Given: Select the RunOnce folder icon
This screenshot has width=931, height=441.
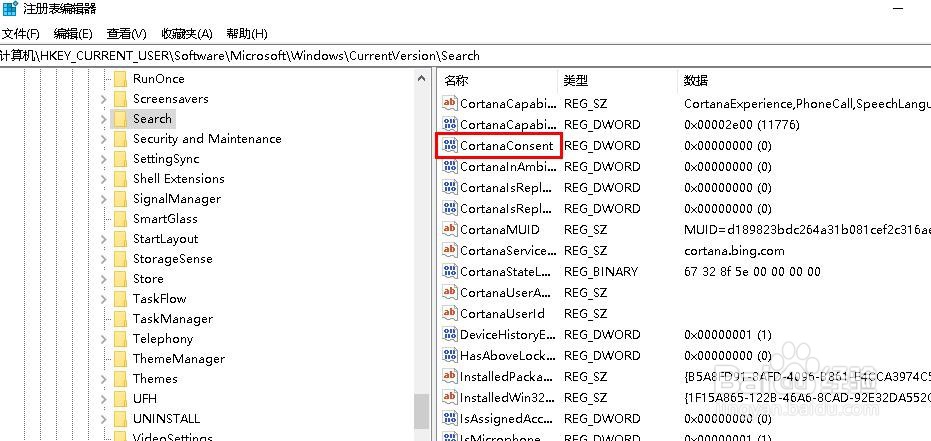Looking at the screenshot, I should [x=121, y=79].
